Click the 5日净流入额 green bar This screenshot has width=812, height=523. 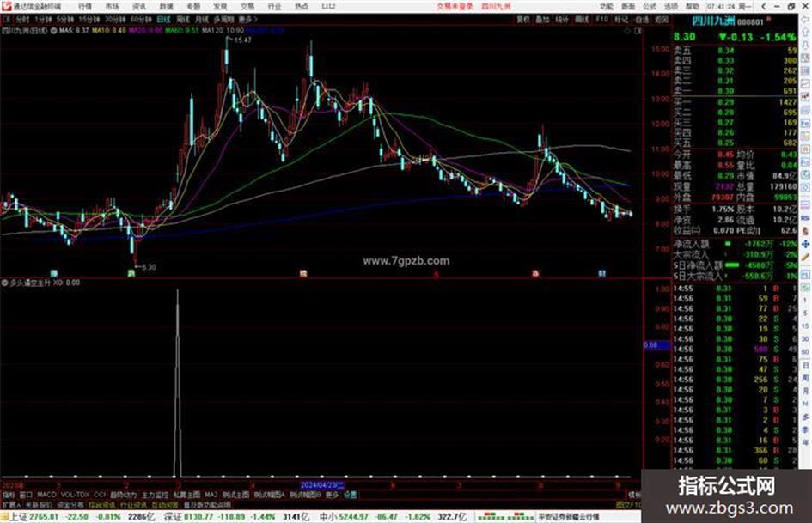tap(732, 265)
